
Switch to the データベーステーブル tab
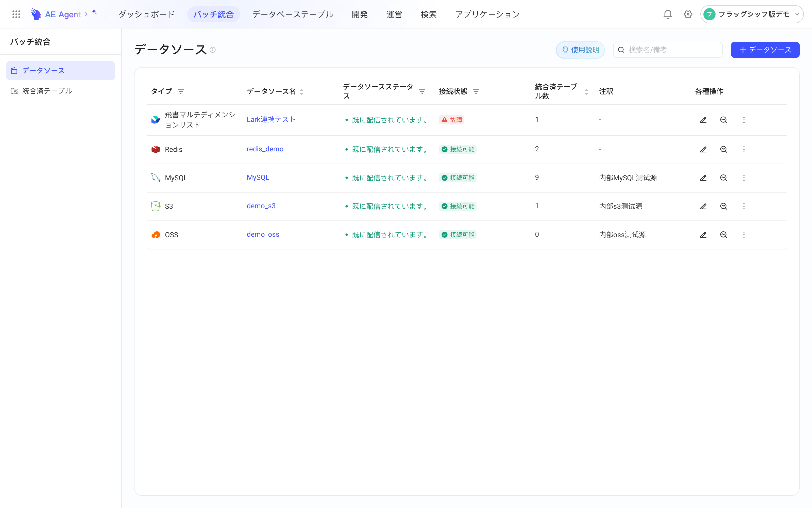(293, 14)
